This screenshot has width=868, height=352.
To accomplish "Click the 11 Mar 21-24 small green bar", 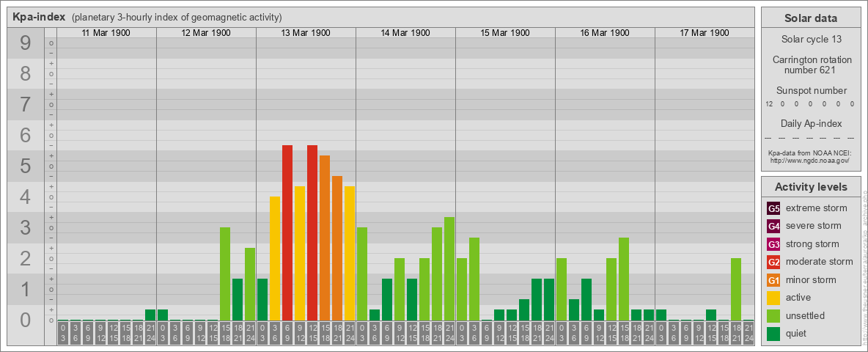I will [150, 315].
